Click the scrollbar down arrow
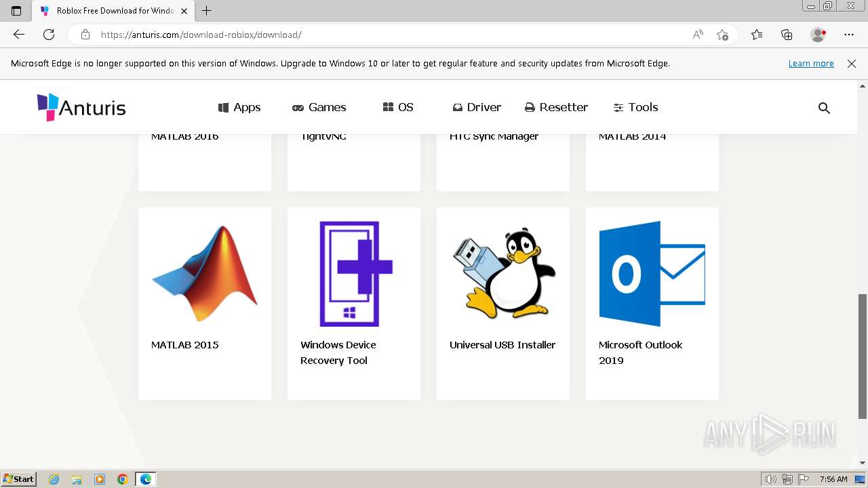The width and height of the screenshot is (868, 488). pos(863,463)
